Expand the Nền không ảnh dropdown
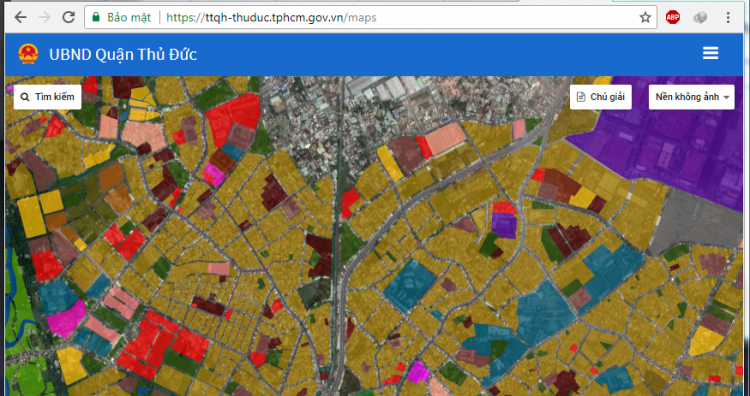Screen dimensions: 750x396 [x=691, y=97]
